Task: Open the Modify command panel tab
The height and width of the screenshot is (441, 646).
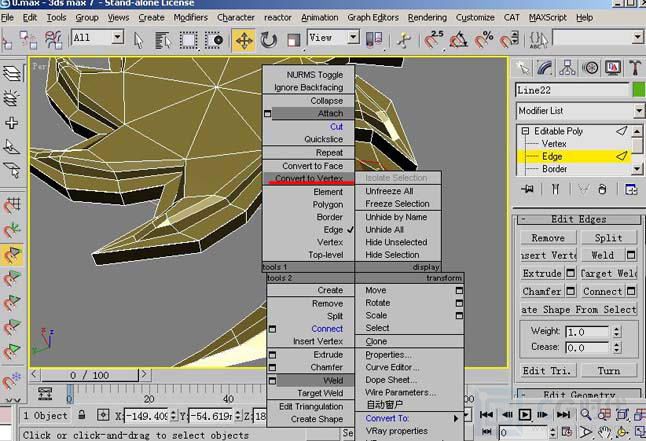Action: pos(545,68)
